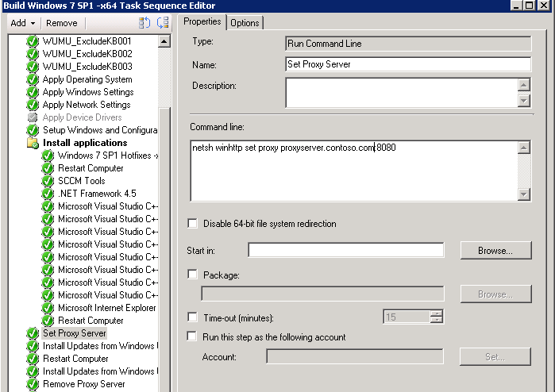The height and width of the screenshot is (392, 555).
Task: Toggle the Time-out (minutes) checkbox
Action: pyautogui.click(x=192, y=317)
